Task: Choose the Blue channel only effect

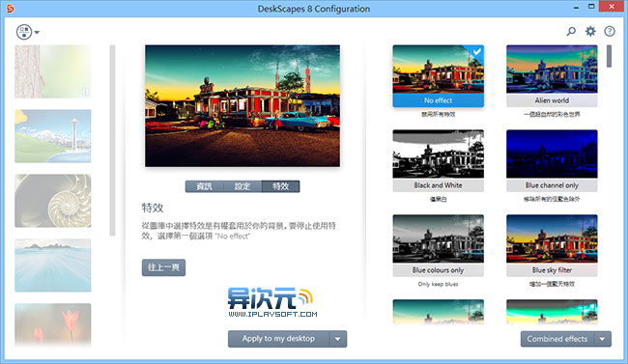Action: pyautogui.click(x=552, y=160)
